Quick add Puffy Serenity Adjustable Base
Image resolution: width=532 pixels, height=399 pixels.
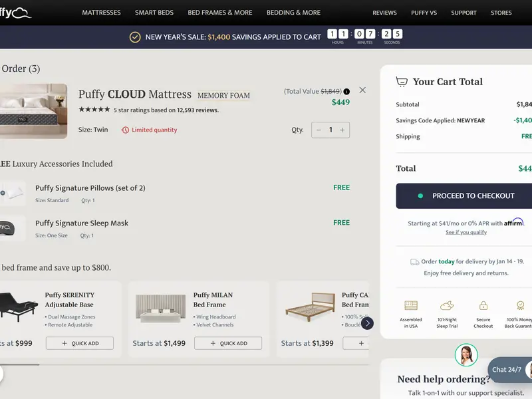point(80,343)
